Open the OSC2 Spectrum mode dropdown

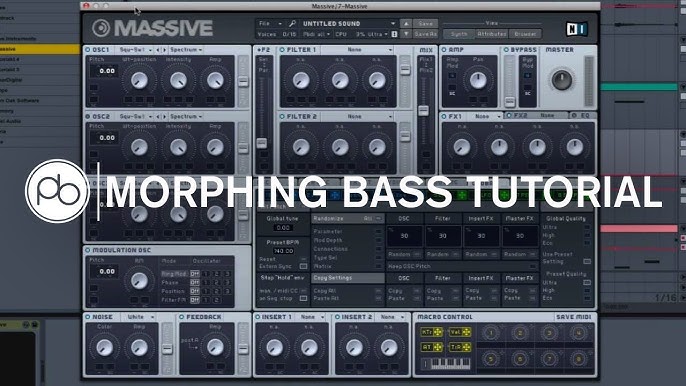coord(186,116)
